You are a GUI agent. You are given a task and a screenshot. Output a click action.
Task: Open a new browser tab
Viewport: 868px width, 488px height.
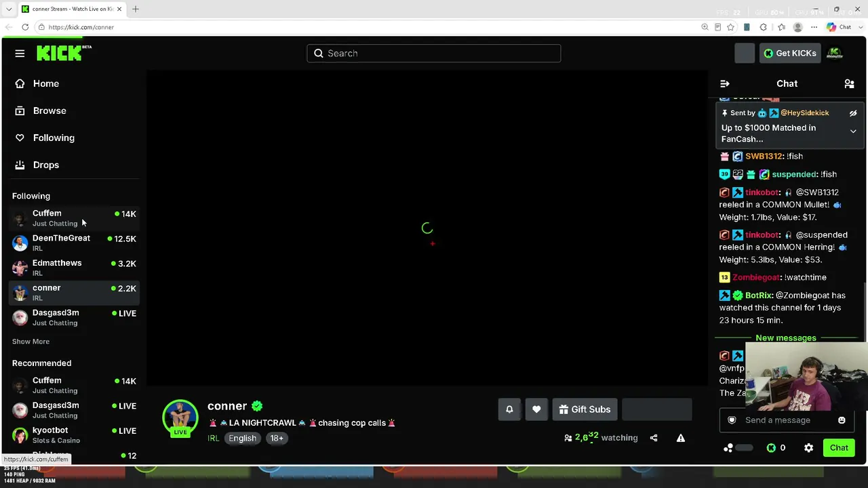(x=136, y=9)
